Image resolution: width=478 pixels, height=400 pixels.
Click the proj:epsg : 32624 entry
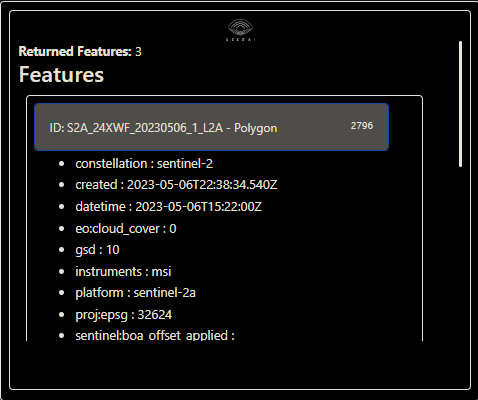pyautogui.click(x=124, y=315)
